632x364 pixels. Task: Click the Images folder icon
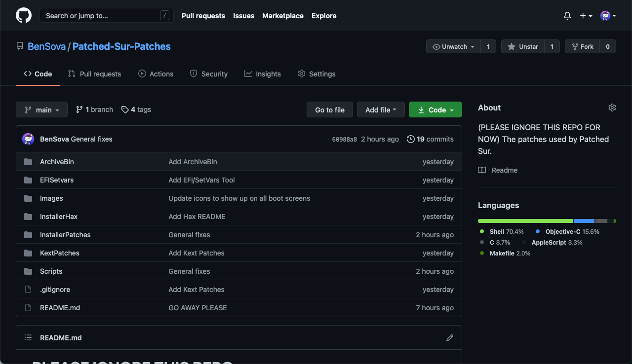pos(28,198)
